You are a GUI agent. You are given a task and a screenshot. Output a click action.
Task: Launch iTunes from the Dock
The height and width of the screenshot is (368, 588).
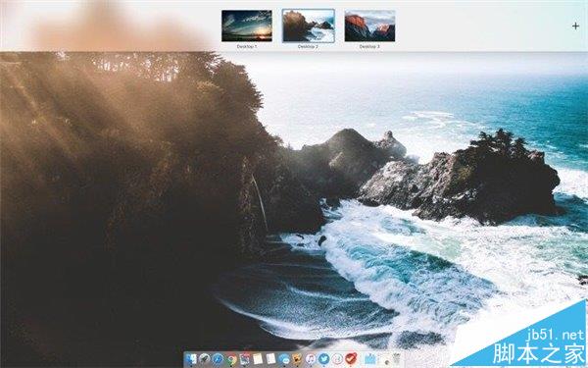pos(310,359)
